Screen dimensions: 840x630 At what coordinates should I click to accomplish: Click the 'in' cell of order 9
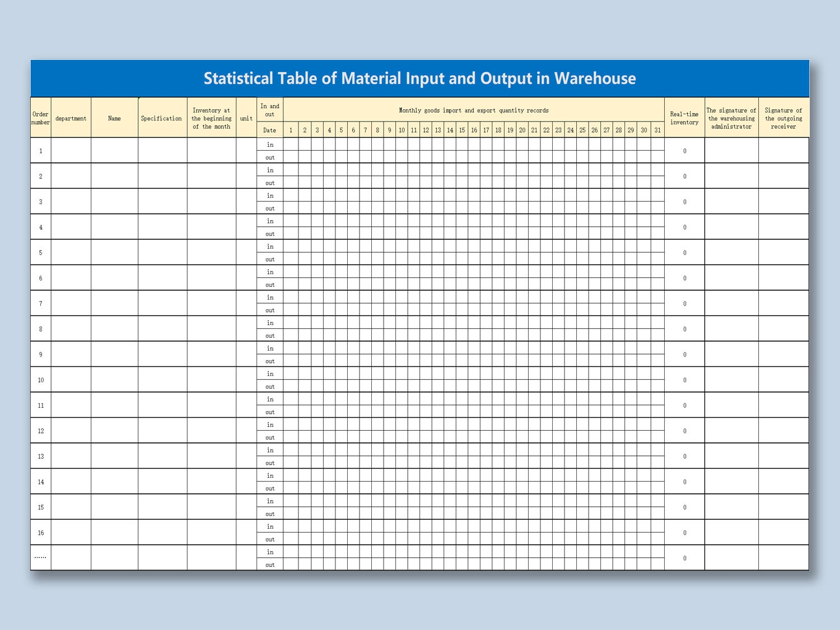[270, 348]
